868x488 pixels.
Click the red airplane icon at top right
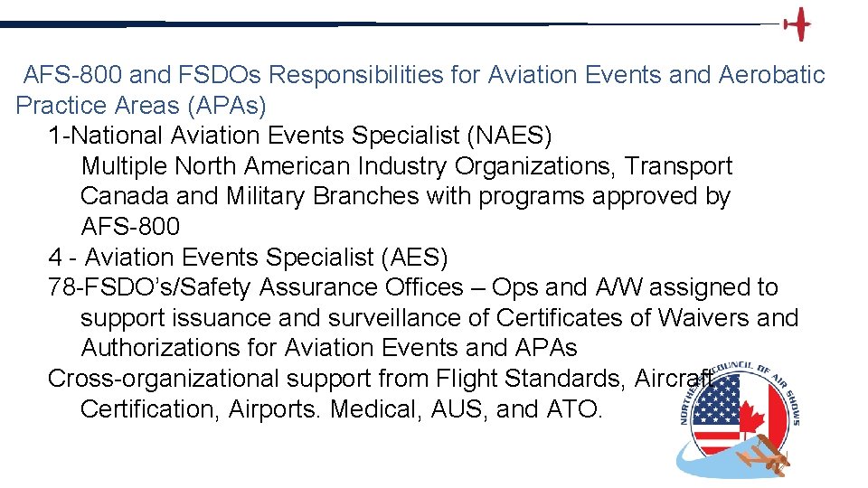(x=797, y=24)
